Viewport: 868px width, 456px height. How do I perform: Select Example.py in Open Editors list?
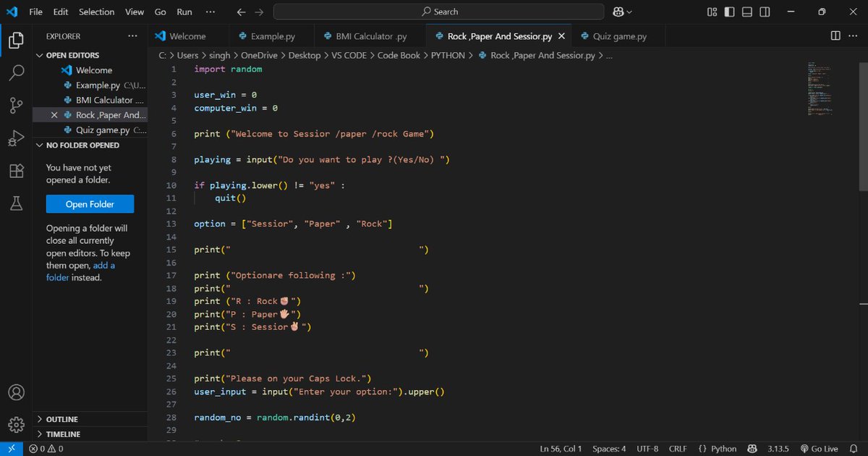(x=90, y=85)
